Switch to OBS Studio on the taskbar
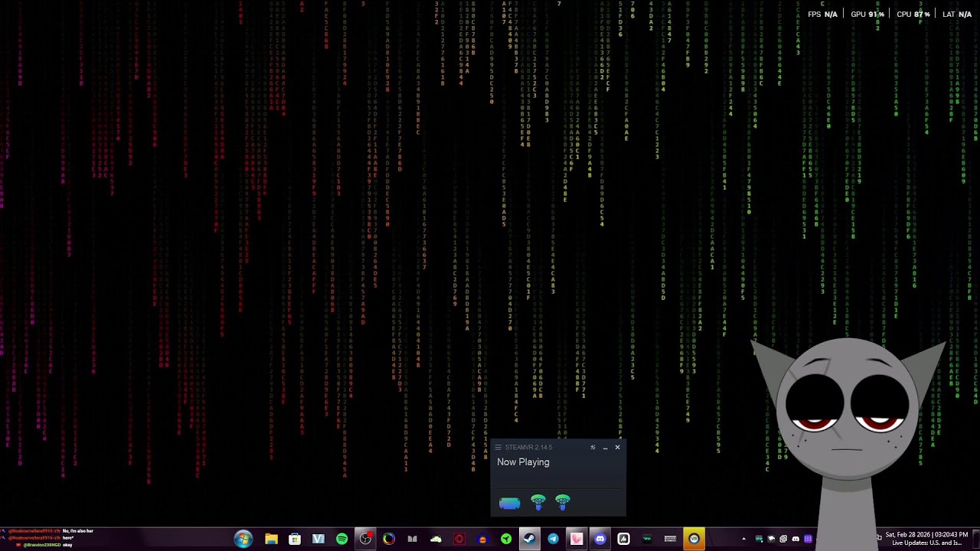Image resolution: width=980 pixels, height=551 pixels. click(x=365, y=539)
